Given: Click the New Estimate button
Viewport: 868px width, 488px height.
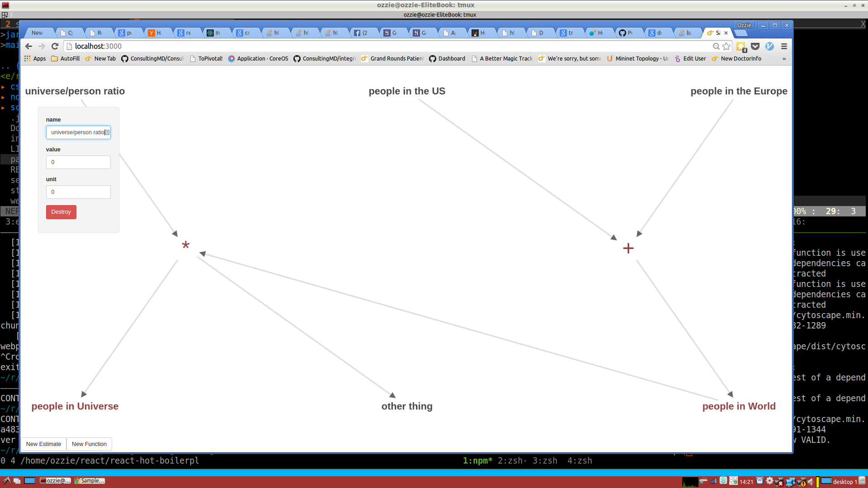Looking at the screenshot, I should click(x=43, y=444).
